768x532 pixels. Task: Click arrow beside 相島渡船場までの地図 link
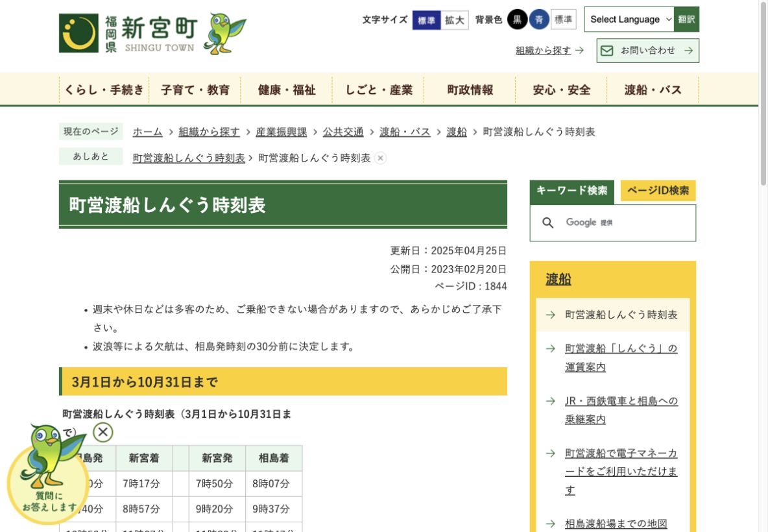click(551, 524)
